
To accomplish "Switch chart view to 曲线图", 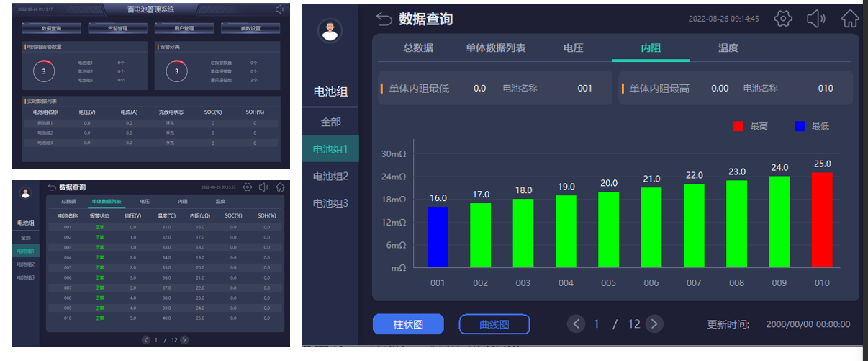I will [x=494, y=324].
